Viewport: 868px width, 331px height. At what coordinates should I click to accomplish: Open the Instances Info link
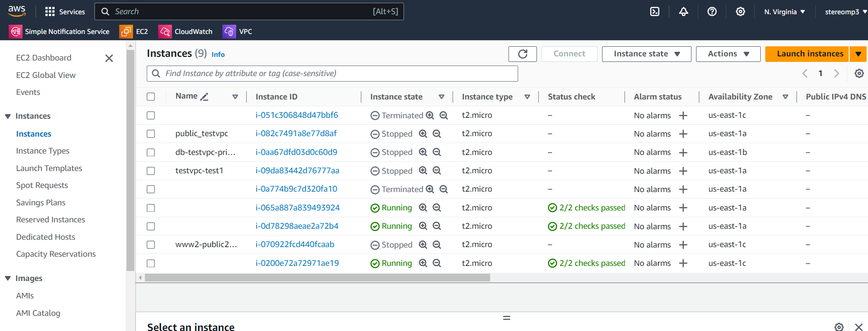click(218, 55)
